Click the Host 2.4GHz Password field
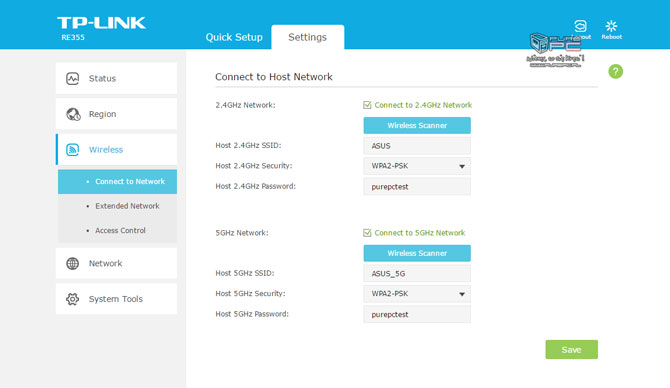Screen dimensions: 670x388 (x=417, y=187)
